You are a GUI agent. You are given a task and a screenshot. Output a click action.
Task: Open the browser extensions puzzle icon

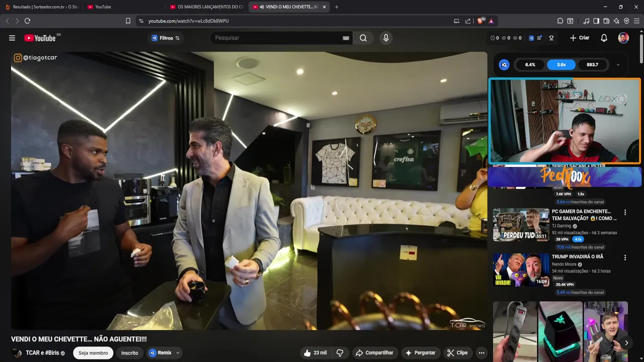coord(560,21)
